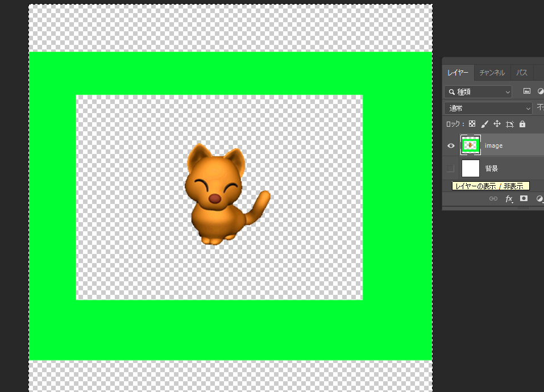Add a layer mask icon

524,198
